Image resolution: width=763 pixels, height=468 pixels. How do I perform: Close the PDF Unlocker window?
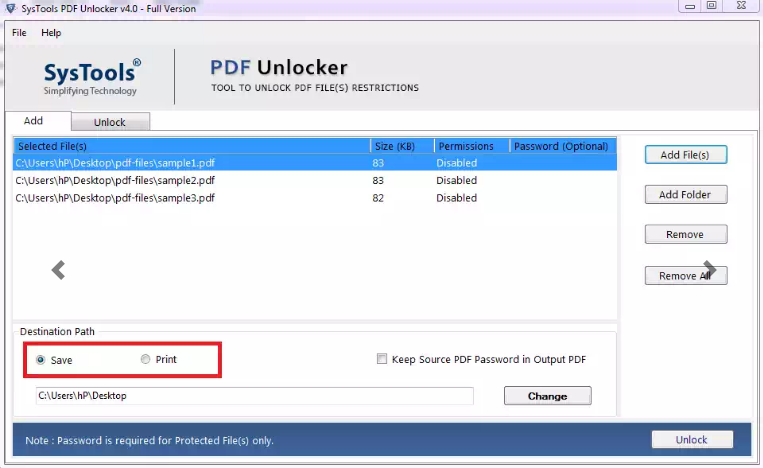[741, 6]
